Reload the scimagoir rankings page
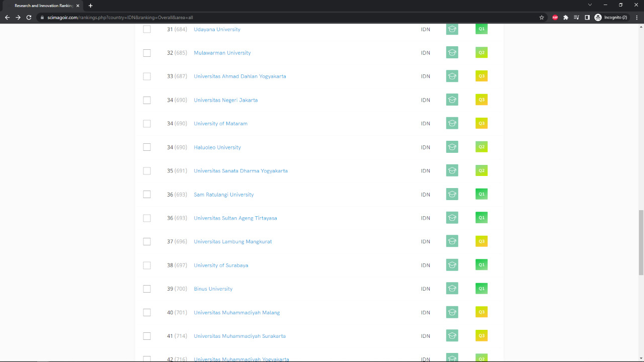644x362 pixels. 29,17
